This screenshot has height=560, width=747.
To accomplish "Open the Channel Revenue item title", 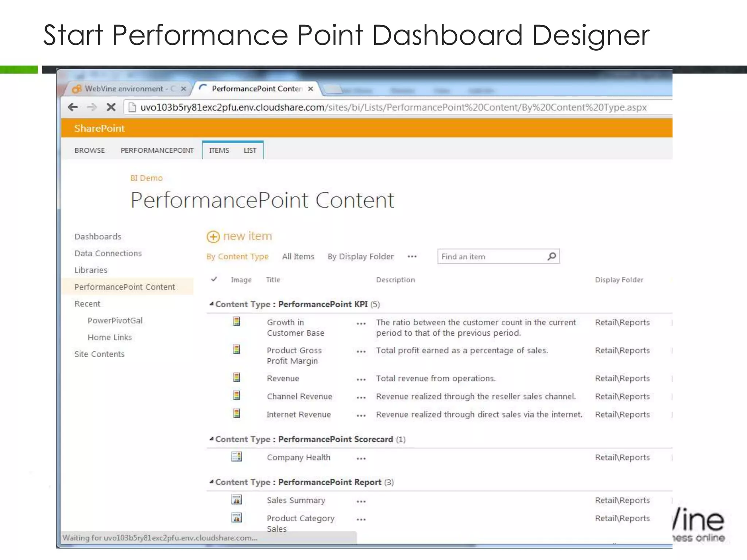I will [299, 396].
